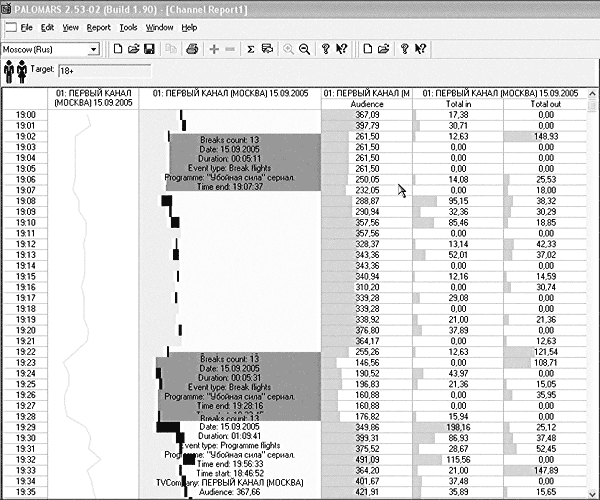The width and height of the screenshot is (600, 500).
Task: Click the Open folder icon in second toolbar group
Action: point(383,49)
